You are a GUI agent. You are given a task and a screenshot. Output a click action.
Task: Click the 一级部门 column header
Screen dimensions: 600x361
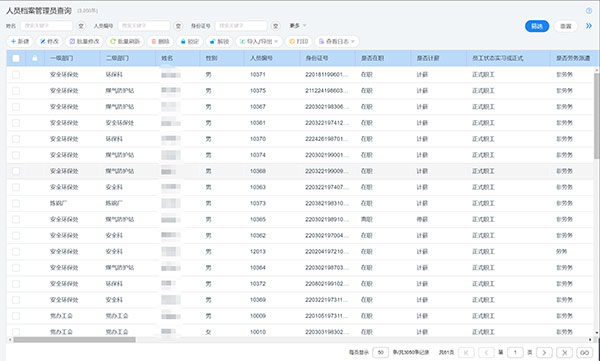(61, 58)
